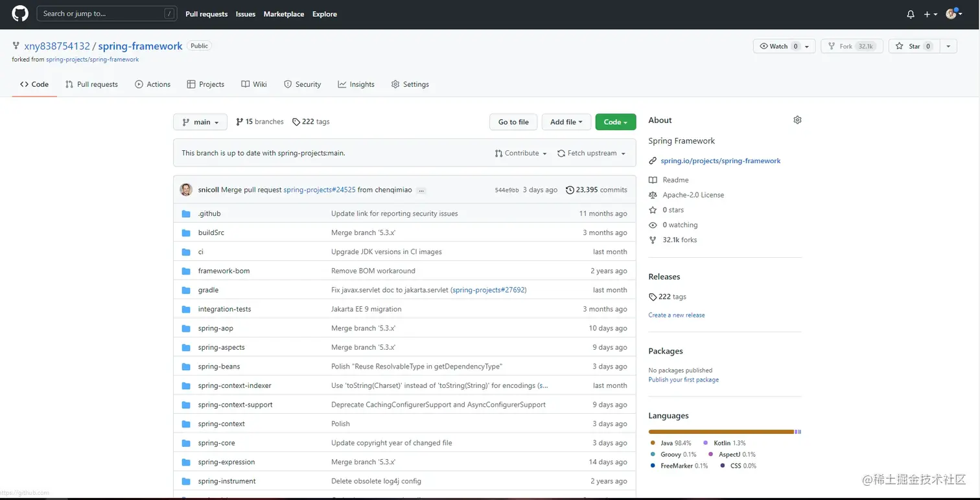Click the Go to file button
This screenshot has height=500, width=980.
[513, 122]
